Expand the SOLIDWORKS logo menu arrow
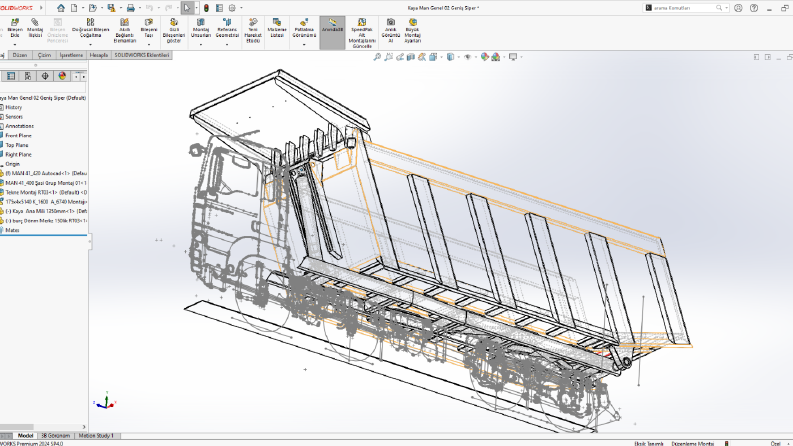This screenshot has width=793, height=446. pos(41,8)
